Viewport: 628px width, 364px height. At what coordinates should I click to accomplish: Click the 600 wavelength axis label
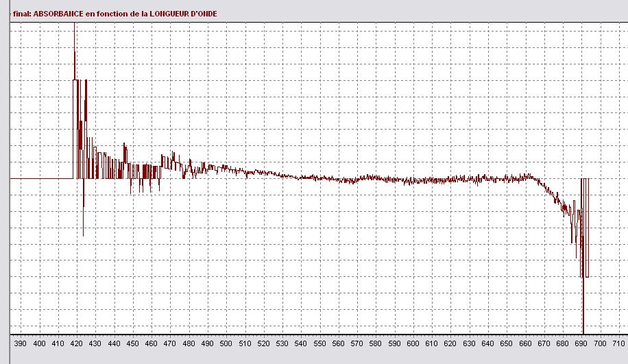click(x=413, y=343)
